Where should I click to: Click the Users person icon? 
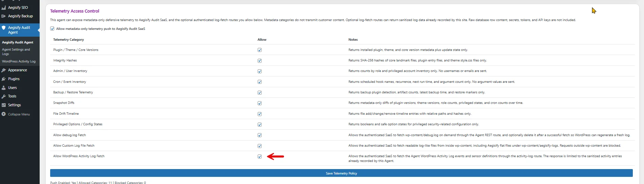click(x=4, y=88)
